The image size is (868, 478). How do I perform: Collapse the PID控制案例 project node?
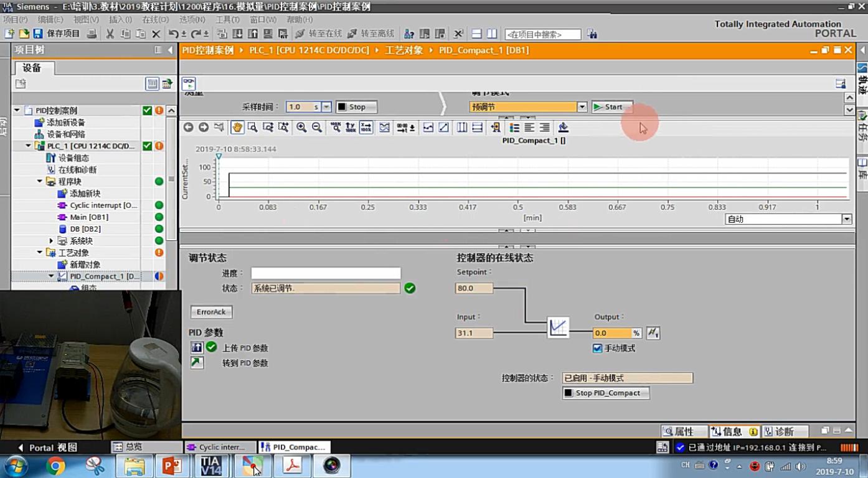[17, 110]
